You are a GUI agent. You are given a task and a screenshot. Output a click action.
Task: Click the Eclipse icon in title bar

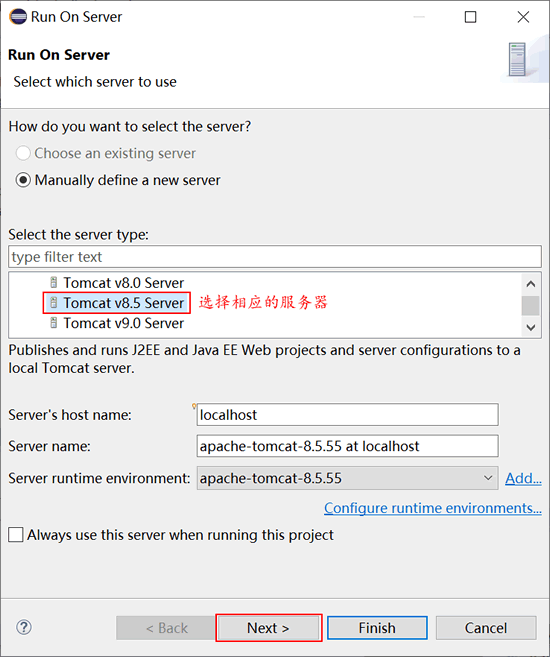[18, 17]
